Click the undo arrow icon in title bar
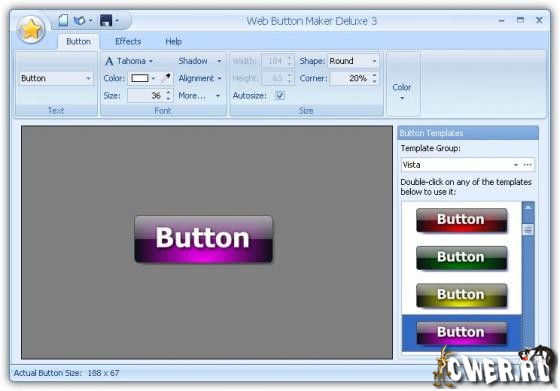560x391 pixels. point(80,21)
